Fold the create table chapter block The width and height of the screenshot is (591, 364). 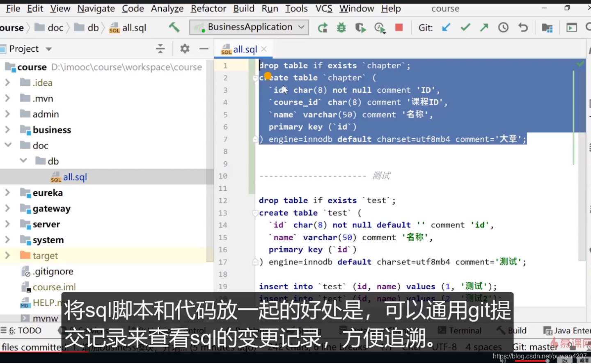pyautogui.click(x=255, y=78)
